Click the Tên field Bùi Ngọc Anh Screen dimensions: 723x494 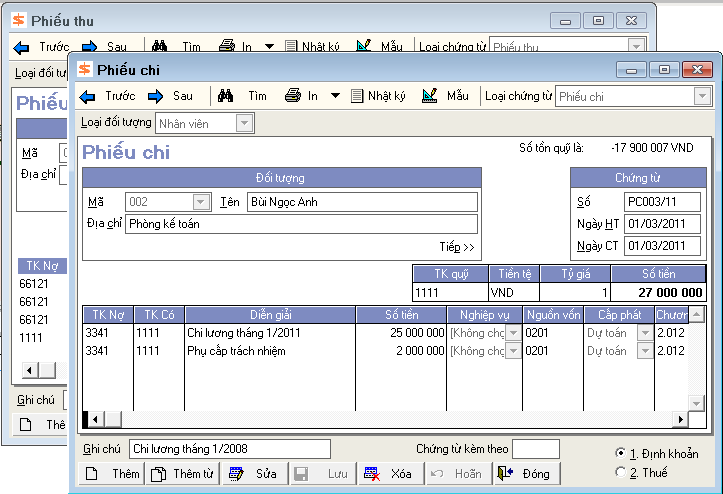362,202
